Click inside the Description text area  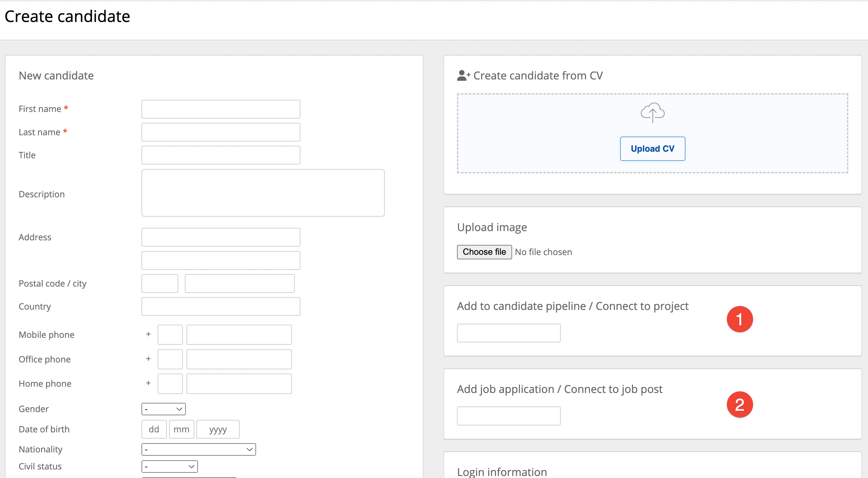click(263, 193)
